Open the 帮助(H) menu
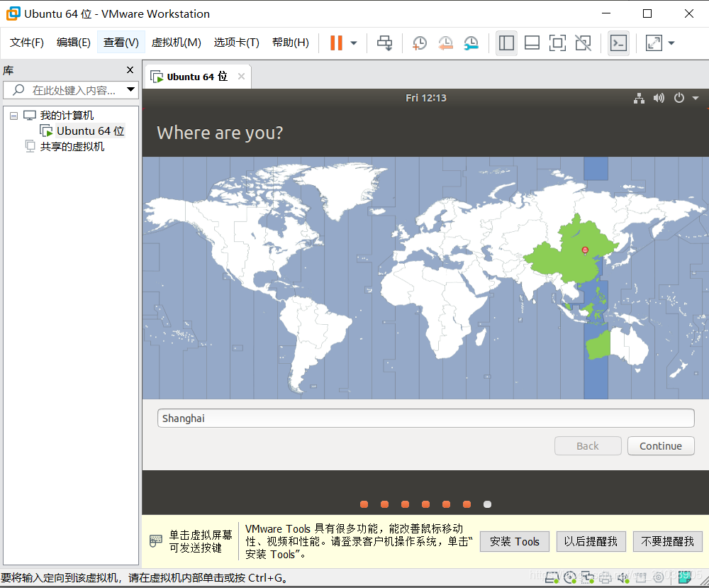The width and height of the screenshot is (709, 588). (290, 43)
